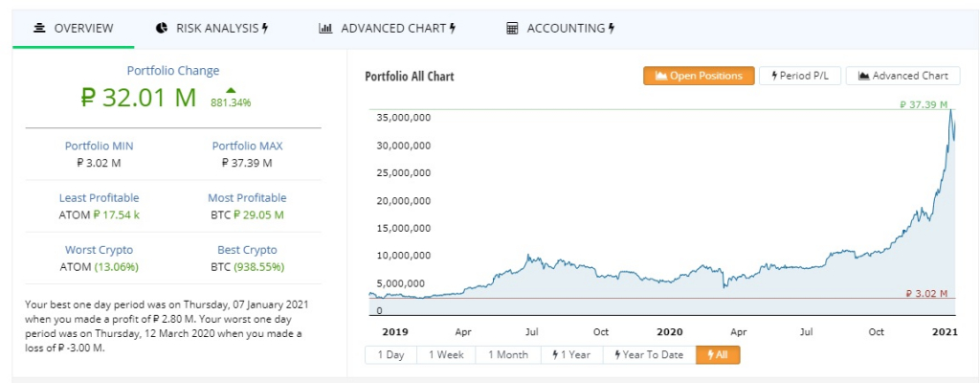980x383 pixels.
Task: Open the Overview tab
Action: pyautogui.click(x=74, y=29)
